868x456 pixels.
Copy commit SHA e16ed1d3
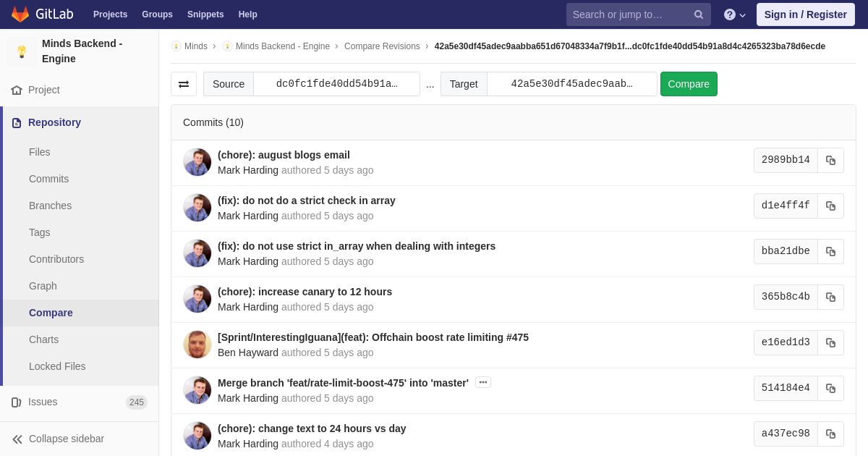point(830,343)
